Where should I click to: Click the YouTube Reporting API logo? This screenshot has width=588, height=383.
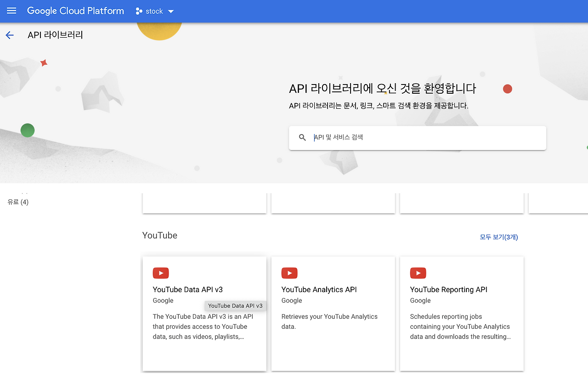coord(418,273)
